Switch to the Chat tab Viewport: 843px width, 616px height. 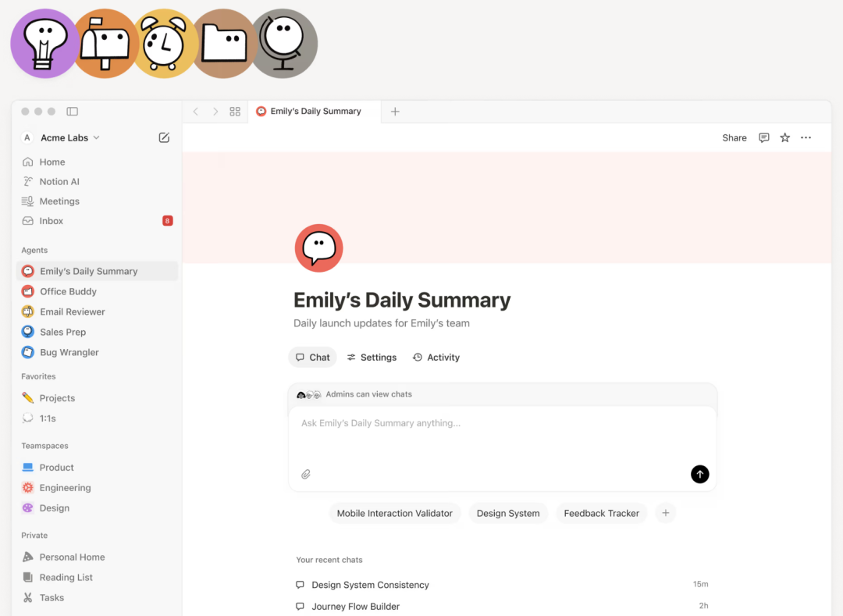point(312,358)
